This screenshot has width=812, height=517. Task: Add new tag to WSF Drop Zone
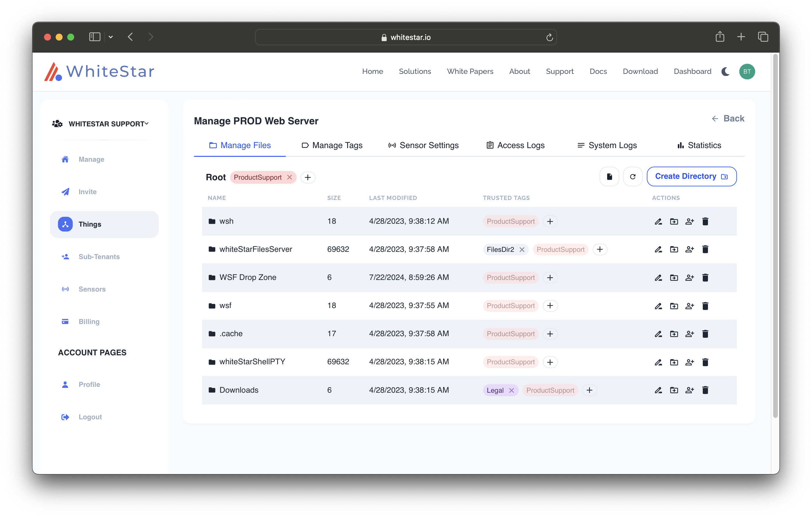(549, 277)
